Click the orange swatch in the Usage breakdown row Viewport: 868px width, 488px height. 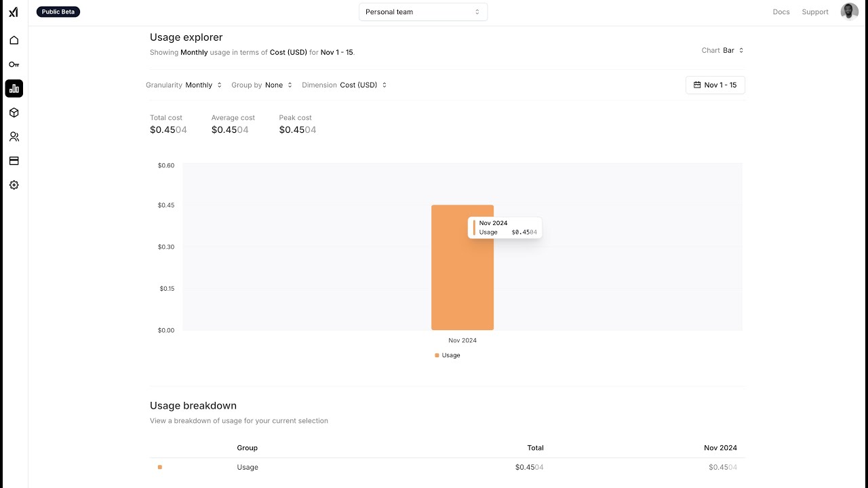160,467
